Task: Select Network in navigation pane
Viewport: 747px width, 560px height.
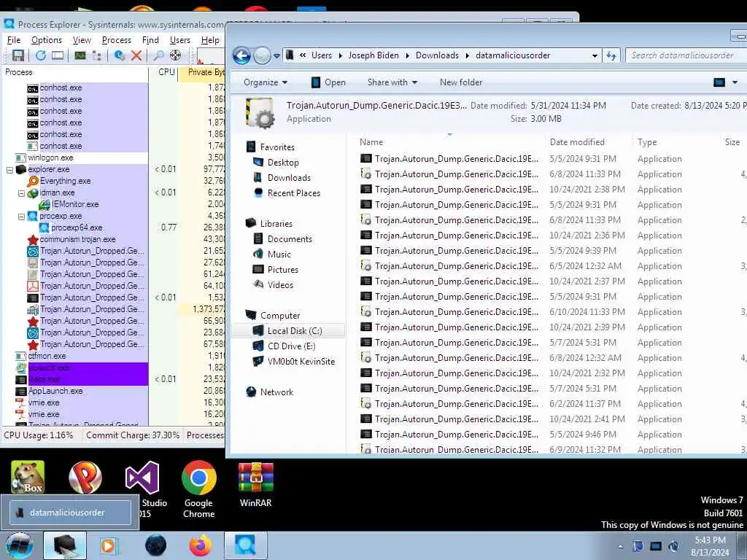Action: pos(276,392)
